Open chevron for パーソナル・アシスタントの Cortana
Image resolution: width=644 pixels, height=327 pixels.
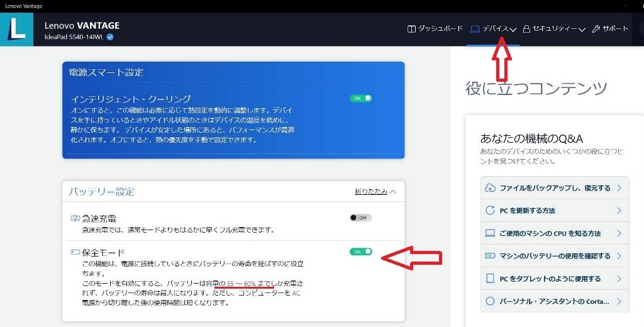point(619,301)
